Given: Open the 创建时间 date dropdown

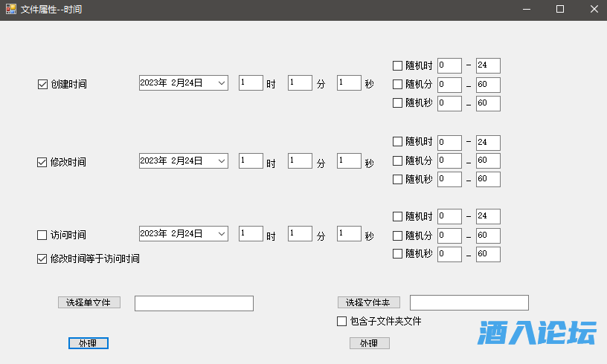Looking at the screenshot, I should [222, 83].
